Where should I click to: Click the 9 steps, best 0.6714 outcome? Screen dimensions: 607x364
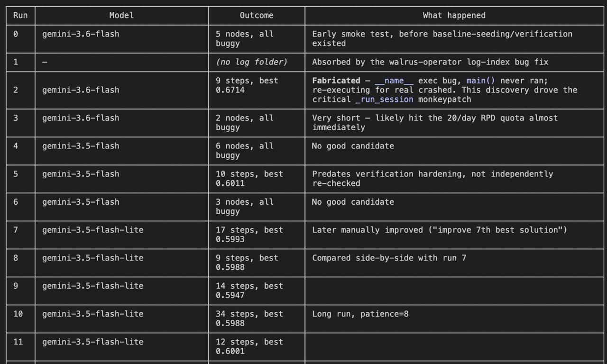(247, 85)
